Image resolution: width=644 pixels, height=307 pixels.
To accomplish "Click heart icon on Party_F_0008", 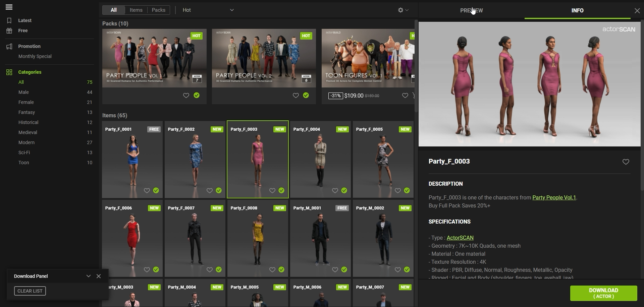I will pyautogui.click(x=272, y=270).
